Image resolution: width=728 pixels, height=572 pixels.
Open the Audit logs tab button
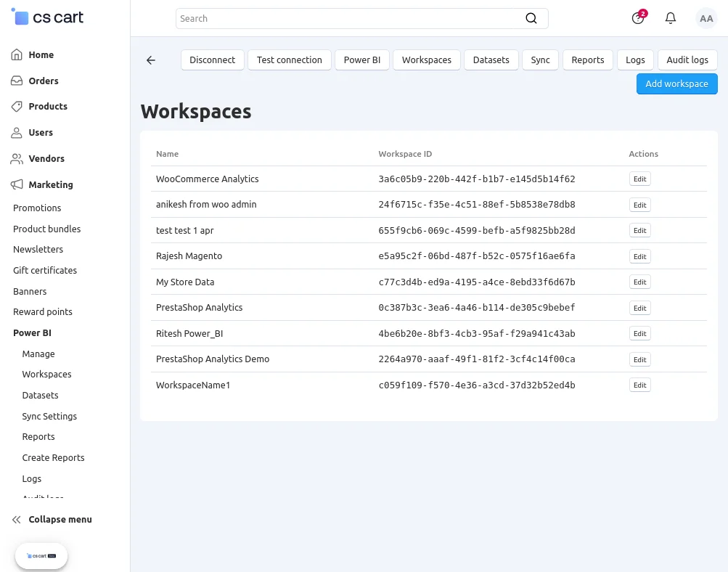(x=687, y=60)
